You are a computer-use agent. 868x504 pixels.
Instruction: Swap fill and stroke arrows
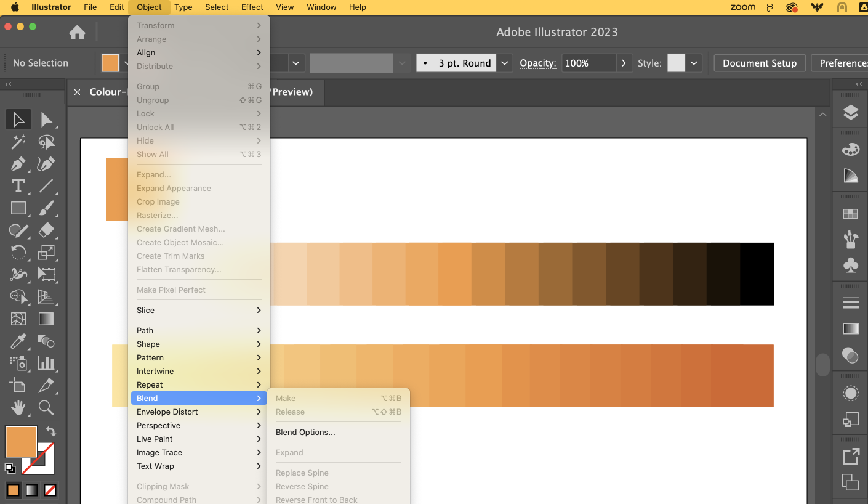tap(51, 432)
